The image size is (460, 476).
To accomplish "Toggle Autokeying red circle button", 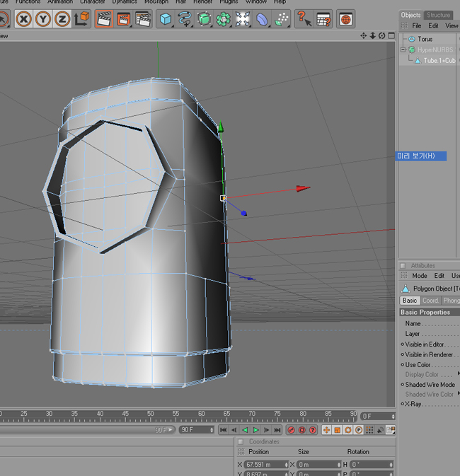I will [x=302, y=430].
